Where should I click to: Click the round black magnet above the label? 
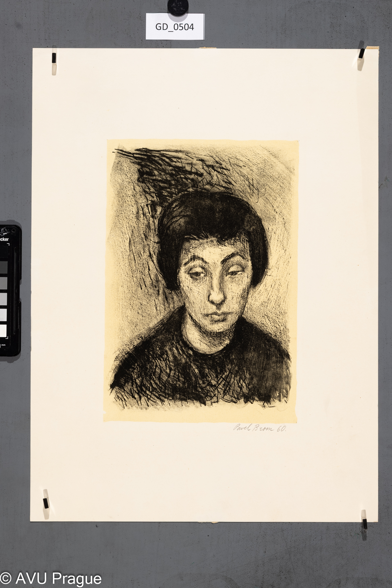tap(178, 7)
